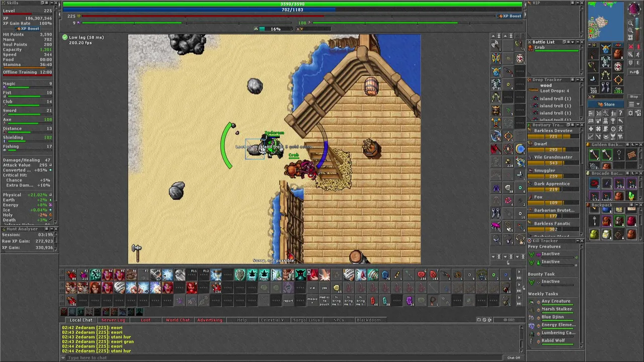Click the barrel on the ship deck

tap(371, 86)
